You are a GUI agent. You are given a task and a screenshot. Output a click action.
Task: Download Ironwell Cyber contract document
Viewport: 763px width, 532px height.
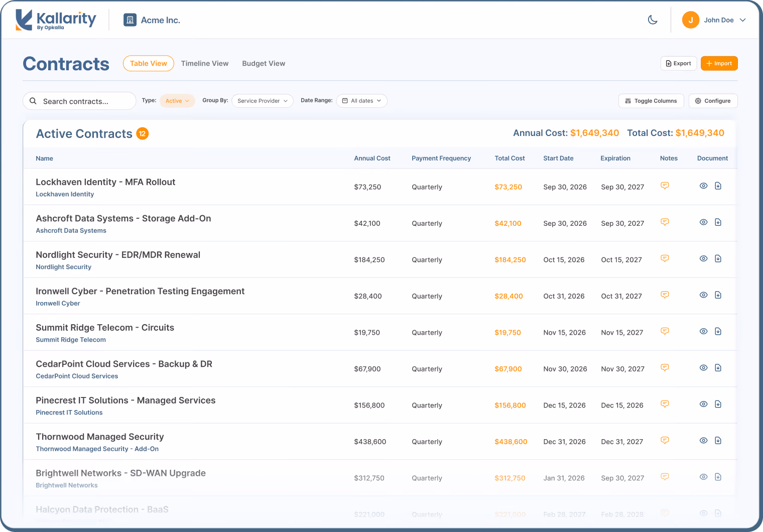[718, 295]
